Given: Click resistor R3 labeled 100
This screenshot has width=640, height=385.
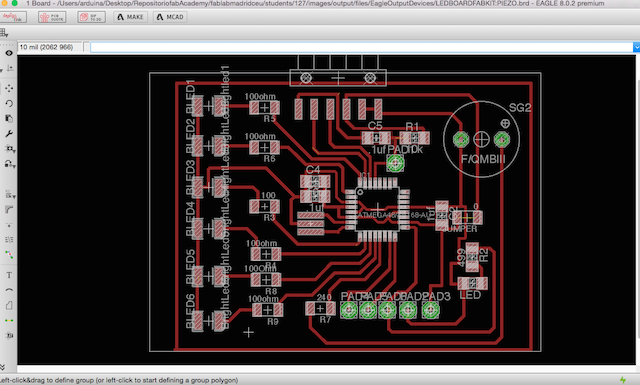Looking at the screenshot, I should click(x=264, y=207).
